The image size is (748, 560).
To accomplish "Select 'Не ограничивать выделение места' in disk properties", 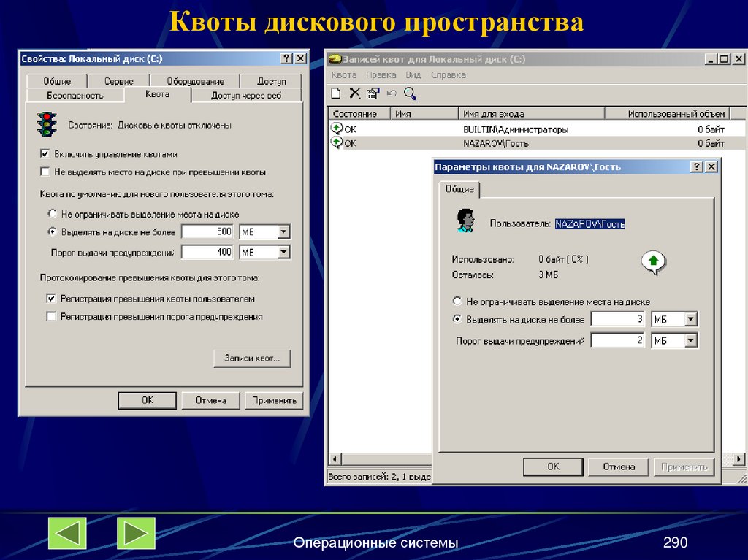I will pos(53,214).
